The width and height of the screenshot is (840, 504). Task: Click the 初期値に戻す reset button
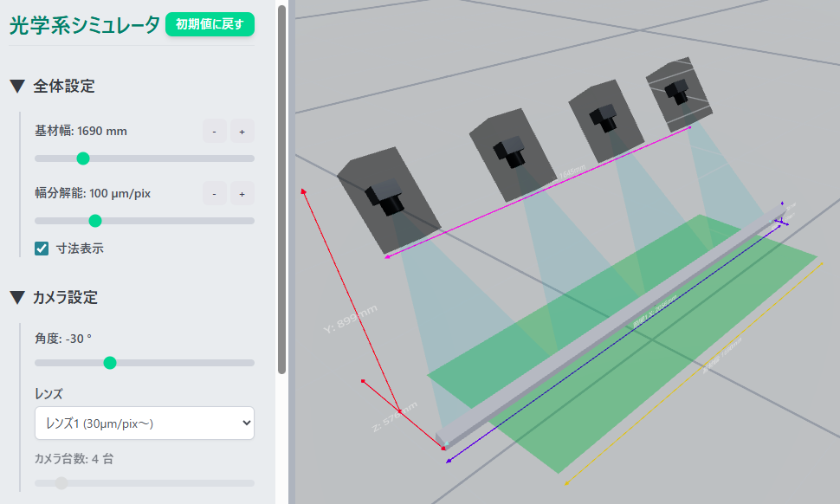[x=210, y=24]
